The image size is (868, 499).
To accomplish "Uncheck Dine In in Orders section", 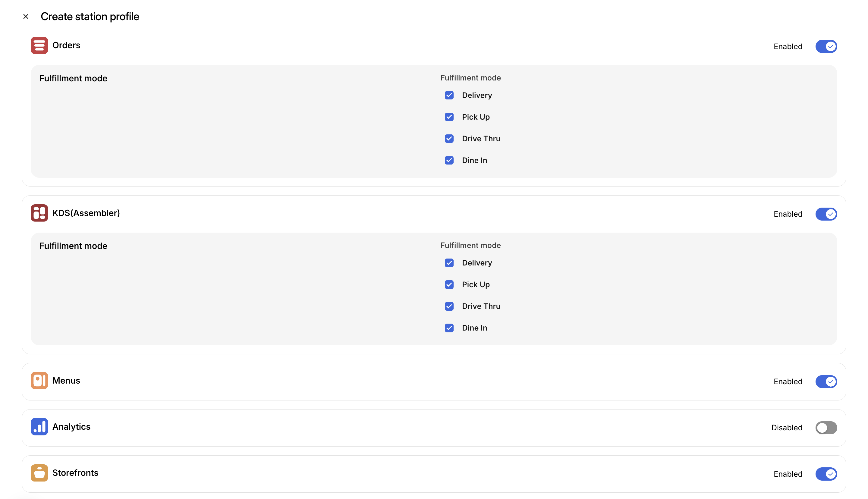I will tap(449, 160).
